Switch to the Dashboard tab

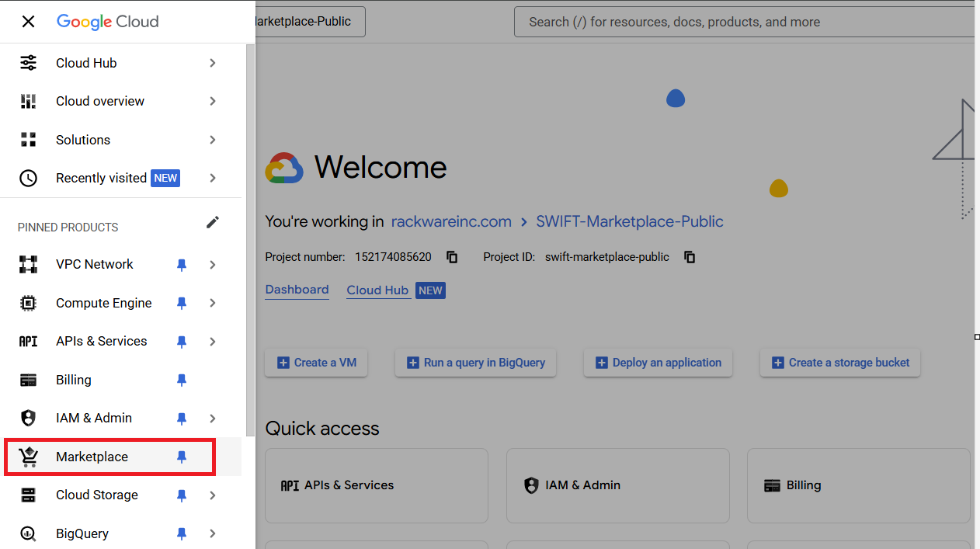click(x=297, y=290)
